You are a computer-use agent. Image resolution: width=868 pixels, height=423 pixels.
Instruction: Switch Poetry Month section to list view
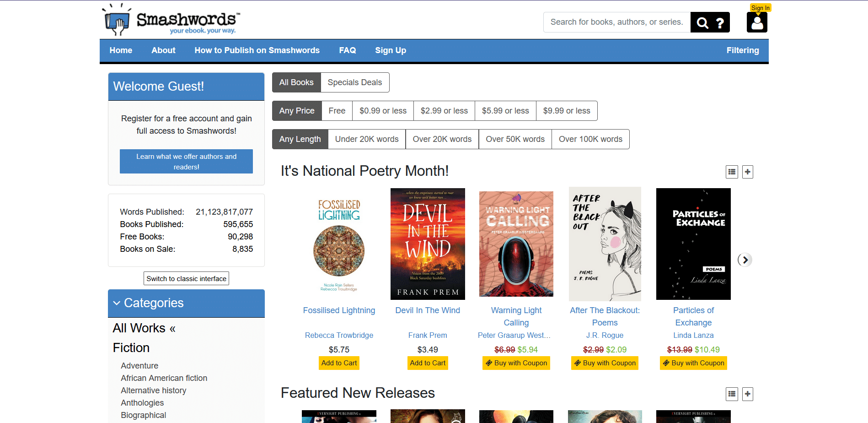click(x=732, y=172)
